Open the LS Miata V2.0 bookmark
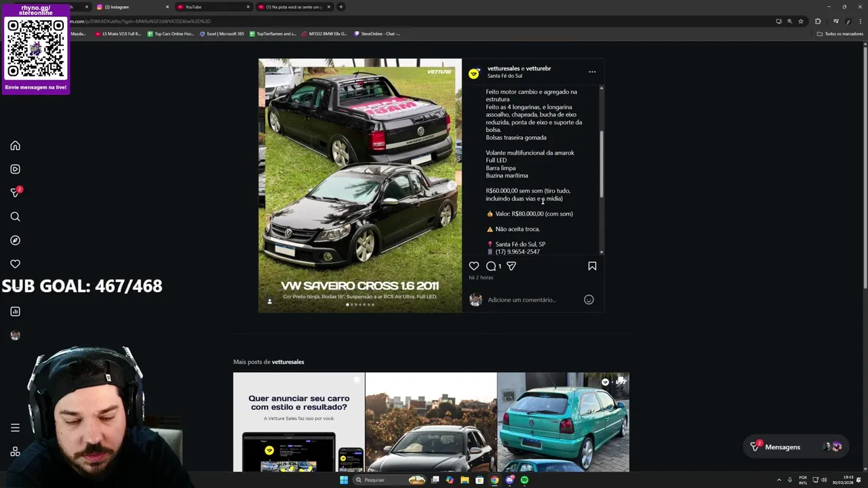 click(x=118, y=34)
